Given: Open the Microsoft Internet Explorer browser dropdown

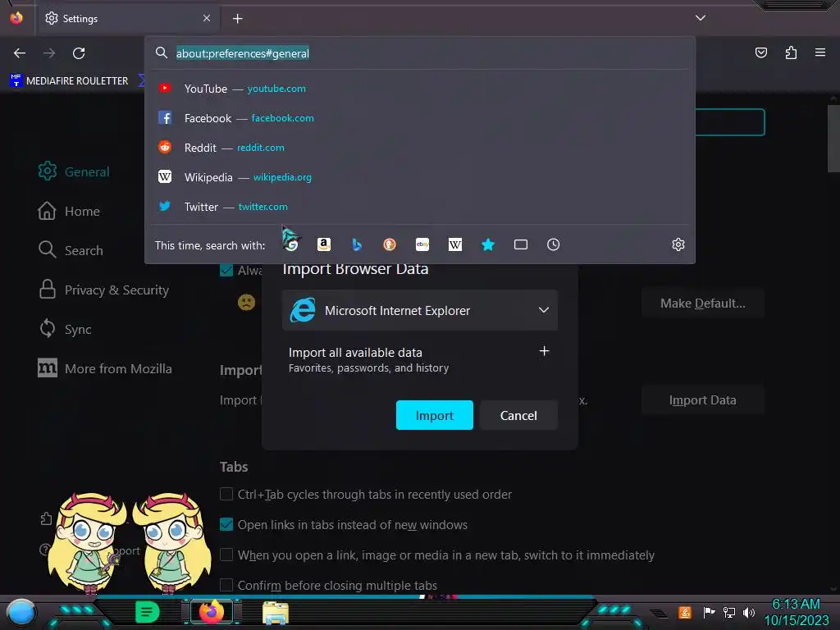Looking at the screenshot, I should coord(420,310).
